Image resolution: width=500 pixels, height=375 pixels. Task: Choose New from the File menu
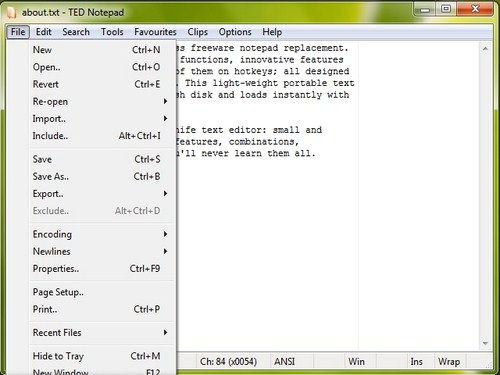tap(101, 50)
